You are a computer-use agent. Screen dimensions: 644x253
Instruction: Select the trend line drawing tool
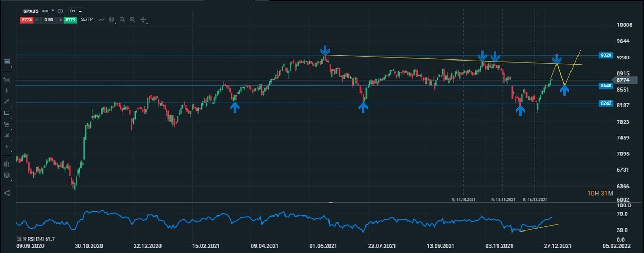(x=6, y=101)
